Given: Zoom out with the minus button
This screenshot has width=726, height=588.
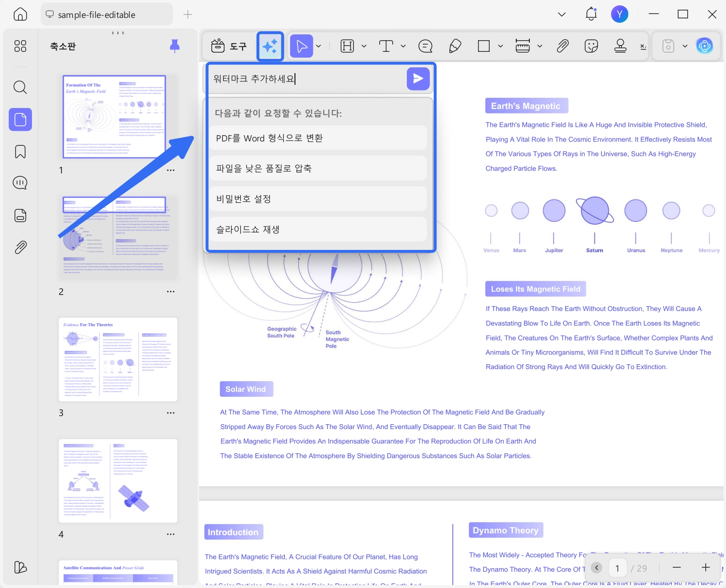Looking at the screenshot, I should point(677,568).
